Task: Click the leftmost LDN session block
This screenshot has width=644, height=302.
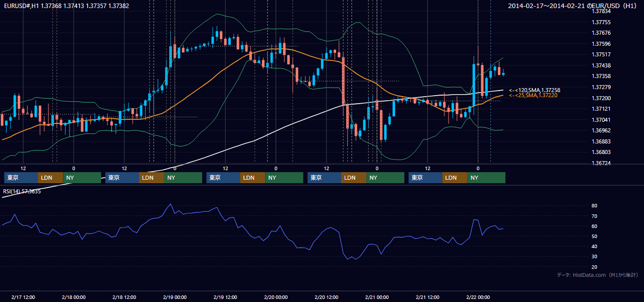Action: (51, 178)
